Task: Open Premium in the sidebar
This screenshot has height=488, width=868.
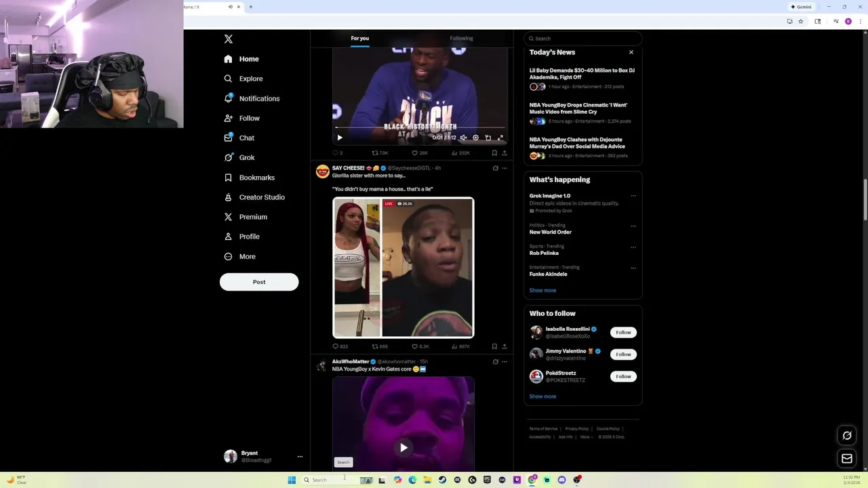Action: pos(245,217)
